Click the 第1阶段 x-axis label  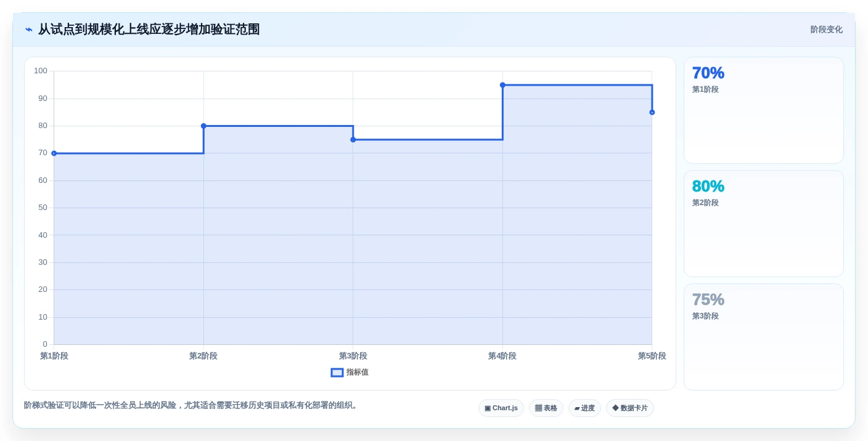coord(54,356)
